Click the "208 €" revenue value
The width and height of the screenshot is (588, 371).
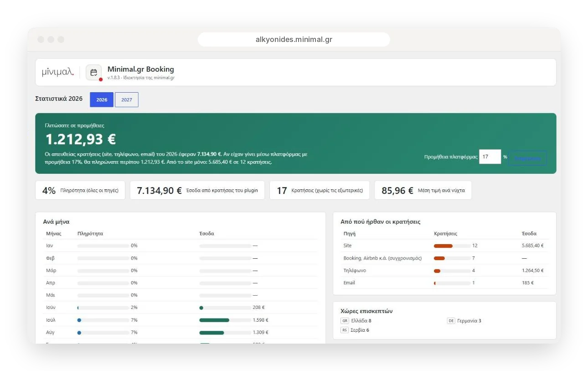point(259,308)
